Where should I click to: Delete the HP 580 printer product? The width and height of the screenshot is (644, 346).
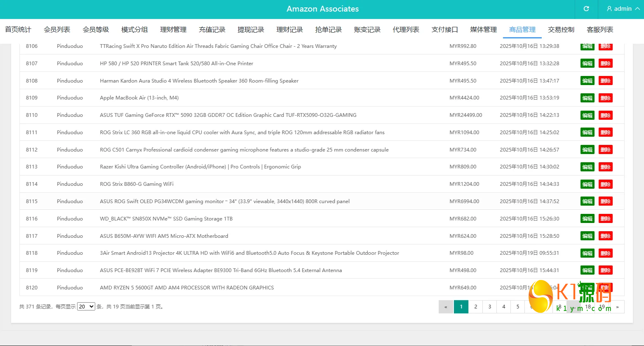tap(606, 63)
